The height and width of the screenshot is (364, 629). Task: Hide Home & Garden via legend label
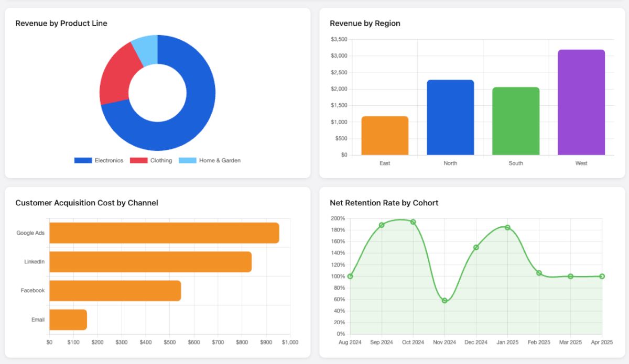click(x=220, y=160)
